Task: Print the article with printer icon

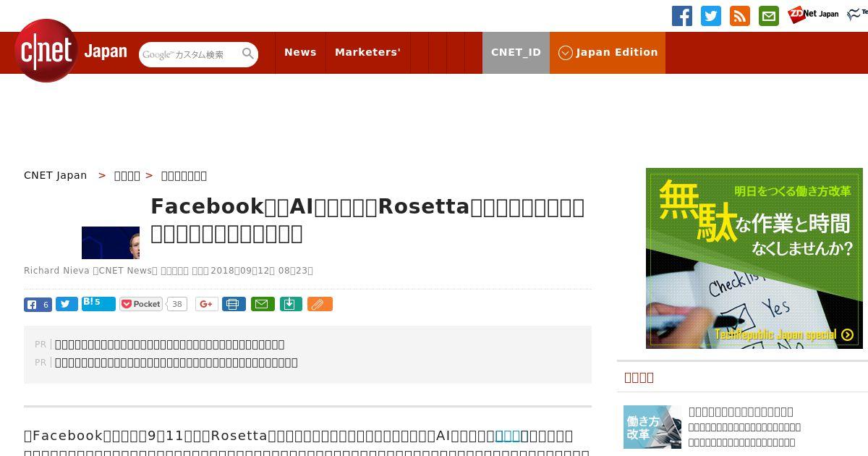Action: [234, 304]
